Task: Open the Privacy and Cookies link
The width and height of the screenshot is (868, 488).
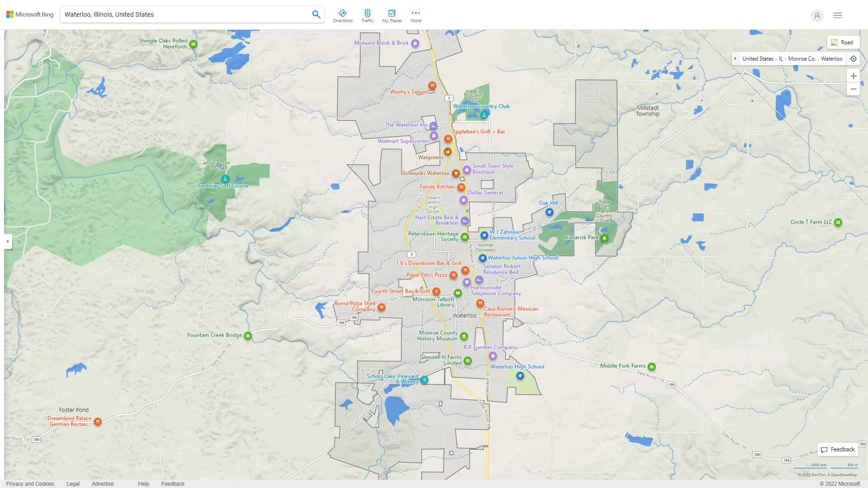Action: coord(30,483)
